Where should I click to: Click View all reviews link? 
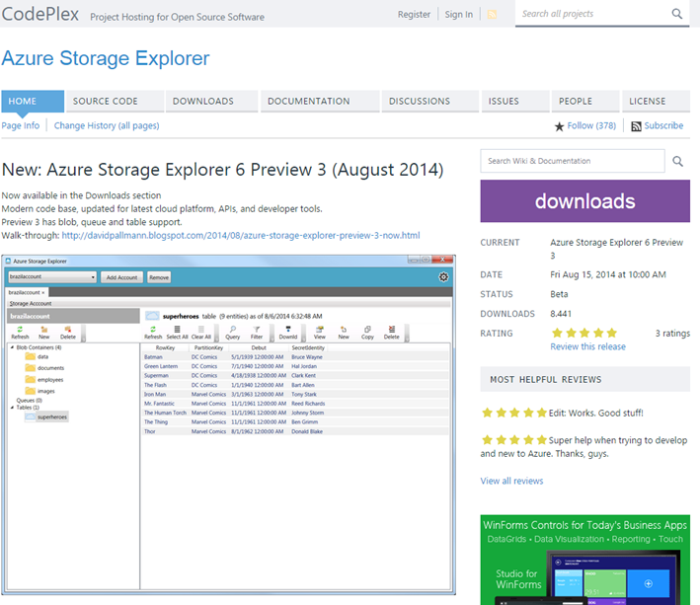coord(511,481)
